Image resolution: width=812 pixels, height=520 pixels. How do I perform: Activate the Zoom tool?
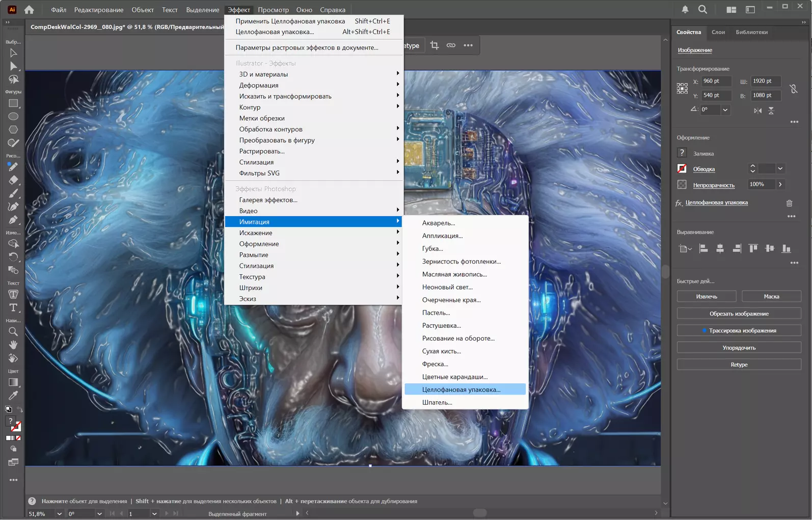tap(13, 332)
